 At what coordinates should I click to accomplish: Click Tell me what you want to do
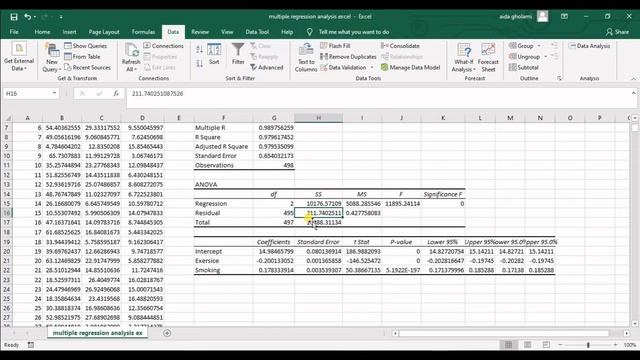tap(353, 32)
